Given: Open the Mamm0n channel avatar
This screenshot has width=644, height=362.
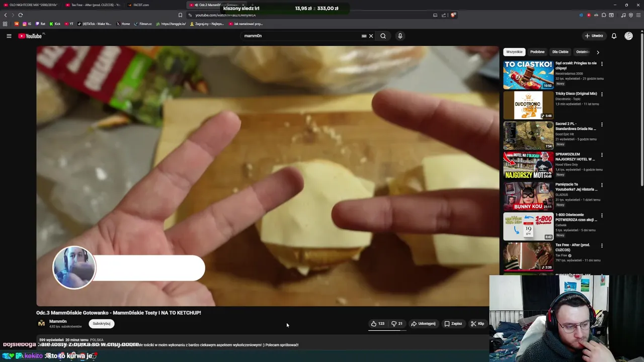Looking at the screenshot, I should click(41, 323).
